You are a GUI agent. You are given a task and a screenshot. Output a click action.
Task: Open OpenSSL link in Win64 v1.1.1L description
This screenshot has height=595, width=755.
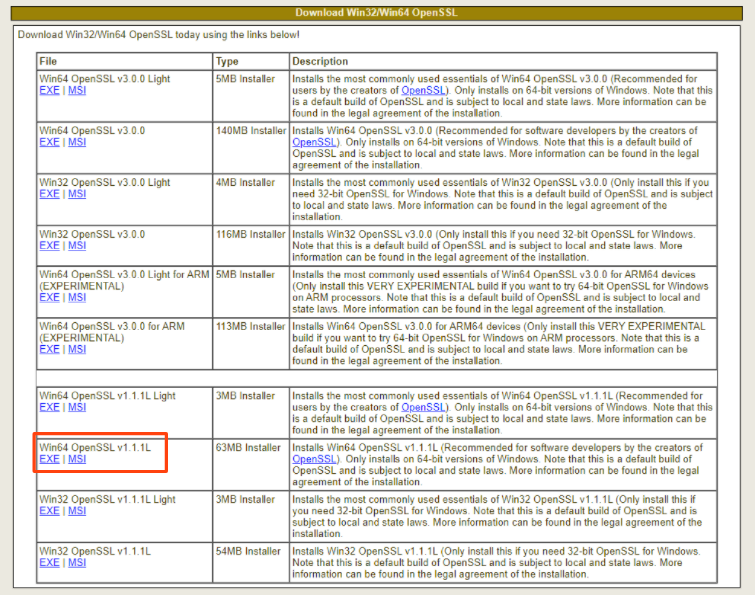(314, 459)
